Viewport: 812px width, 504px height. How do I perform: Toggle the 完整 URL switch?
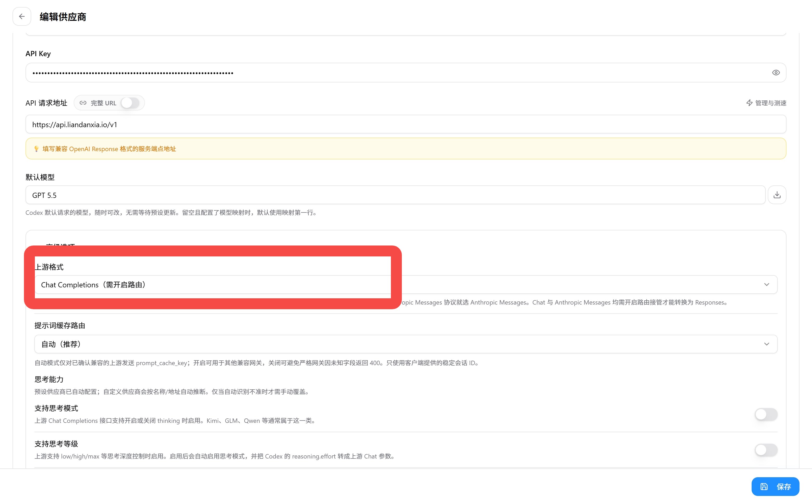[130, 103]
